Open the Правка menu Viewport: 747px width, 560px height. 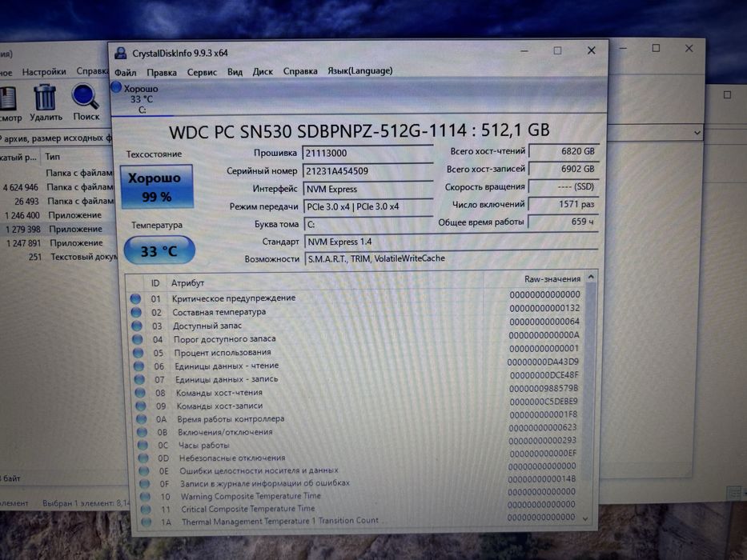[x=162, y=72]
